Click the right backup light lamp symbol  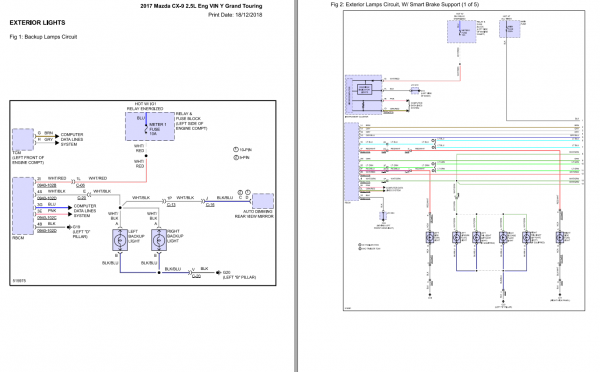[x=159, y=240]
